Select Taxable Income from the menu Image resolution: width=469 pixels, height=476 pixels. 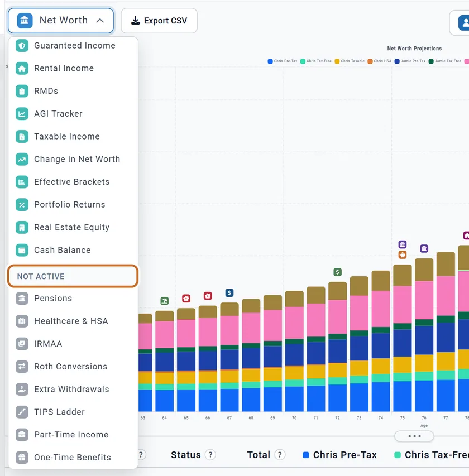[73, 137]
